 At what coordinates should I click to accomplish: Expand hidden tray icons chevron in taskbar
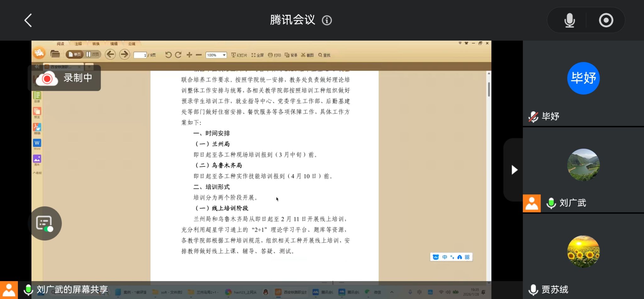pos(392,292)
